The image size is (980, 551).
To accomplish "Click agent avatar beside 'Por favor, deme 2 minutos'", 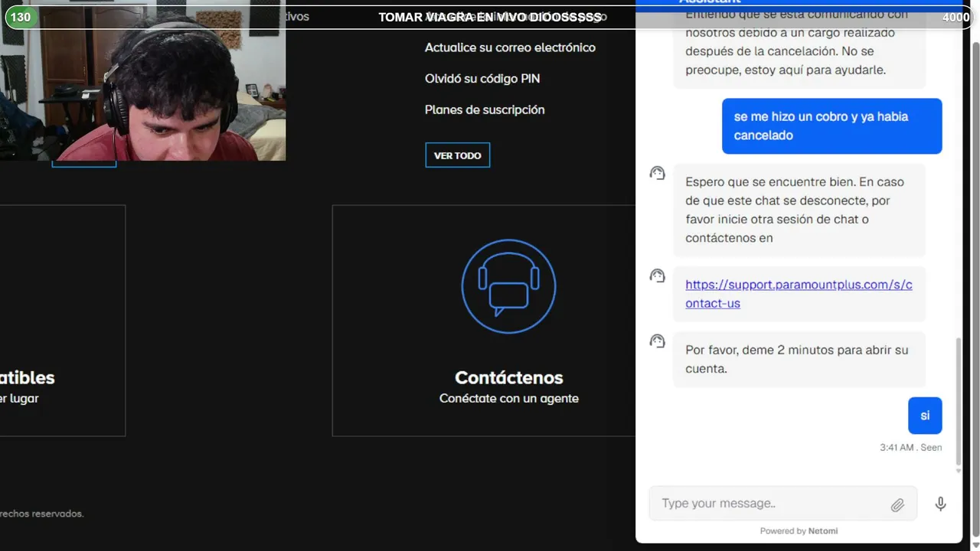I will click(x=657, y=341).
